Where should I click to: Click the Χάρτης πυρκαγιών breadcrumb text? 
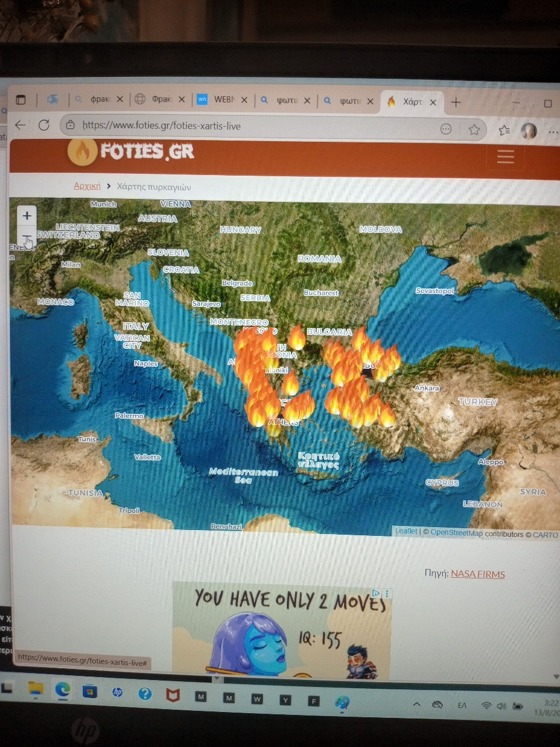point(154,187)
